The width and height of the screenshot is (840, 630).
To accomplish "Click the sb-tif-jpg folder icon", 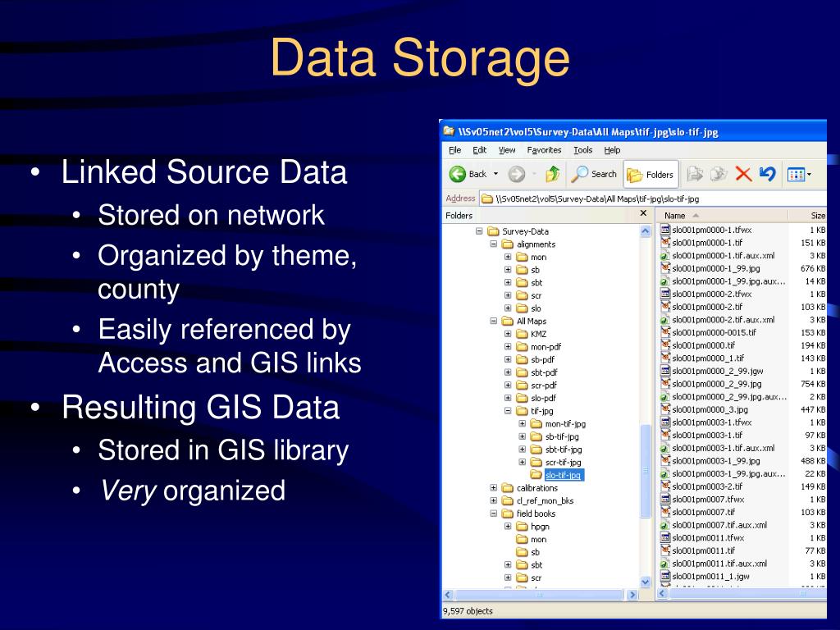I will [x=536, y=436].
